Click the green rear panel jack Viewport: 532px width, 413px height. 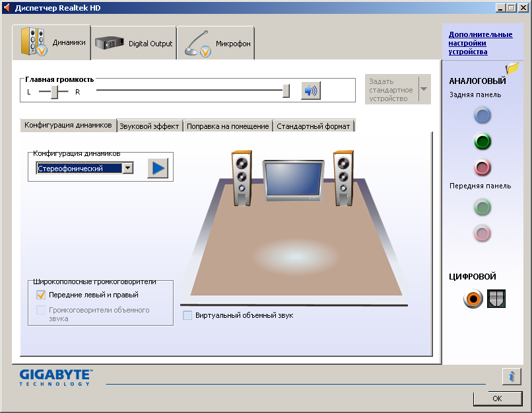coord(482,141)
